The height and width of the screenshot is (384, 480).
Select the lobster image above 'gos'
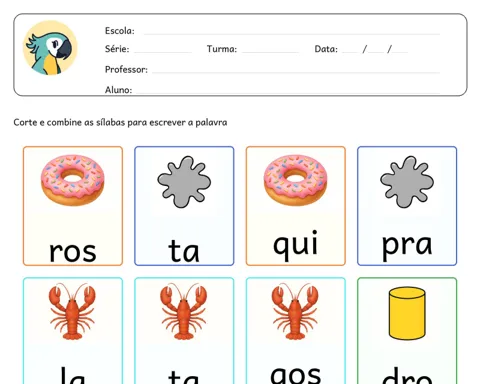coord(295,311)
